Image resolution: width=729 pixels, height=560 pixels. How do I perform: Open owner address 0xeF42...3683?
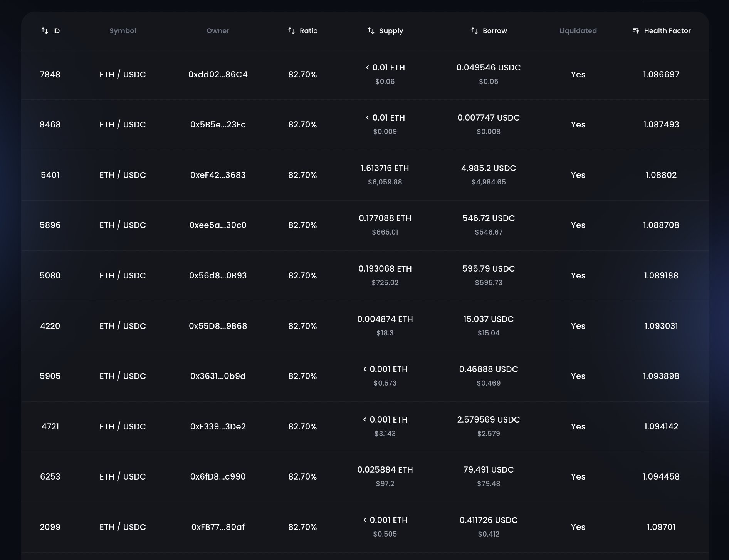click(218, 175)
